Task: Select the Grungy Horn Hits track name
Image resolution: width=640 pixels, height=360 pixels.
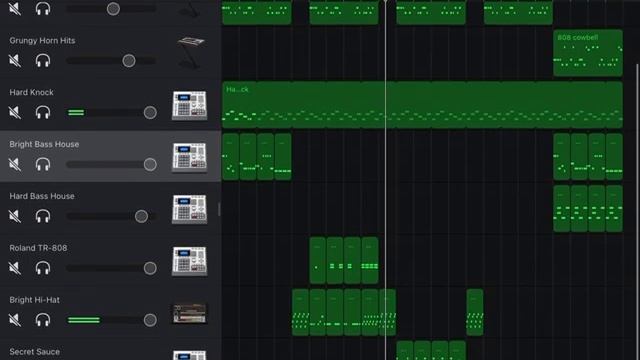Action: (x=42, y=40)
